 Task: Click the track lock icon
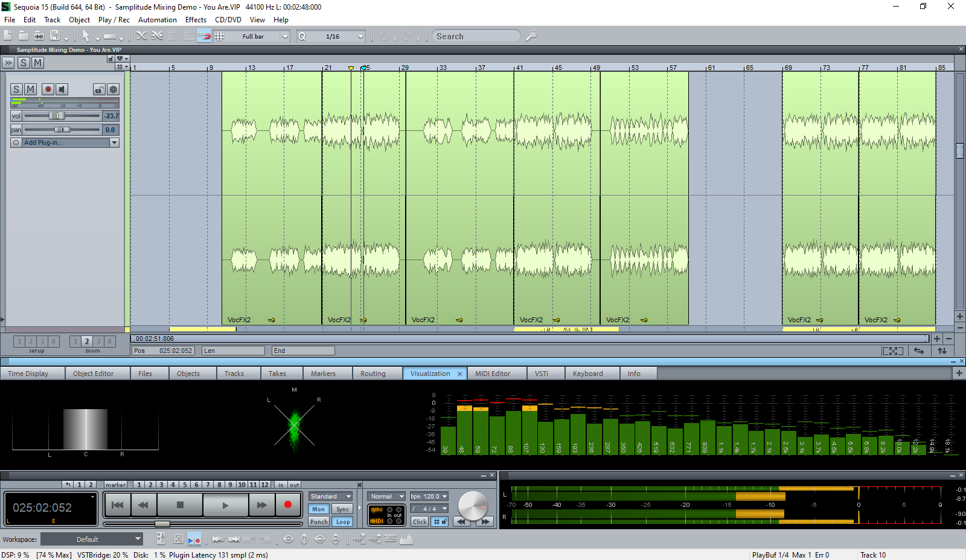pyautogui.click(x=100, y=89)
